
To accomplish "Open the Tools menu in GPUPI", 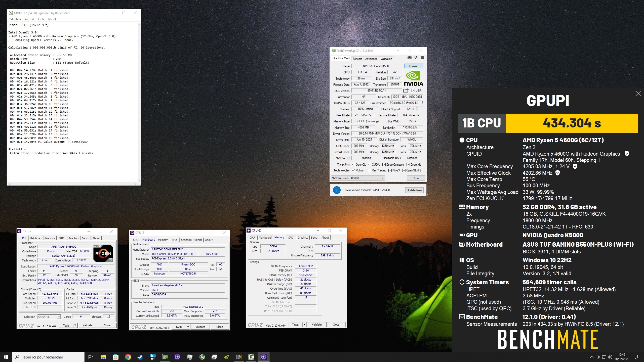I will coord(41,19).
